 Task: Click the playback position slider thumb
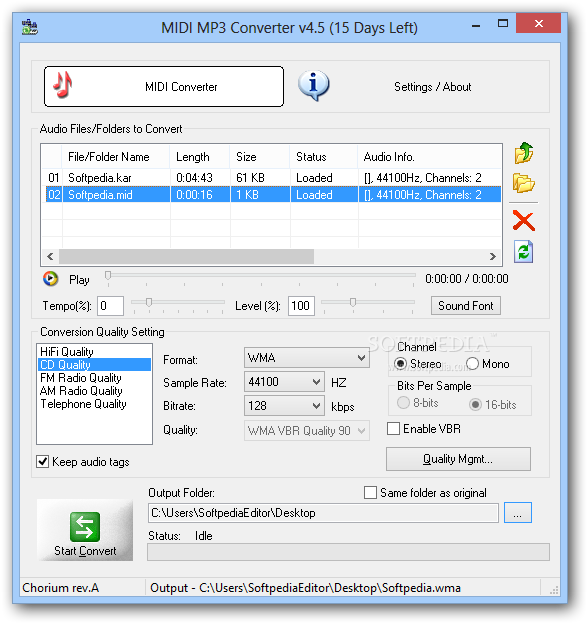[108, 276]
